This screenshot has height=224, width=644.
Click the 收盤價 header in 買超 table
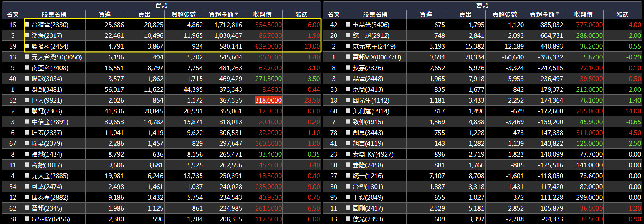[263, 14]
